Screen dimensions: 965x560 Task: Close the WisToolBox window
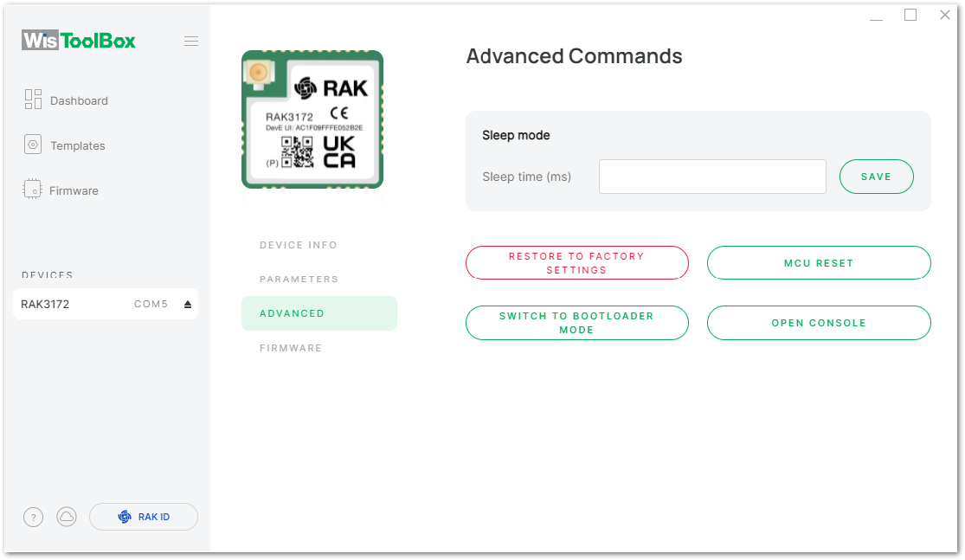(945, 15)
